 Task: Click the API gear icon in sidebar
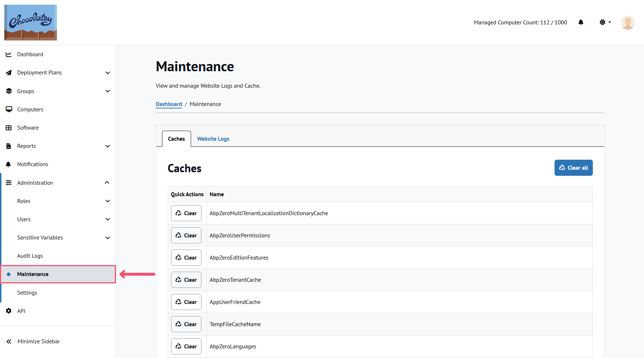[9, 311]
